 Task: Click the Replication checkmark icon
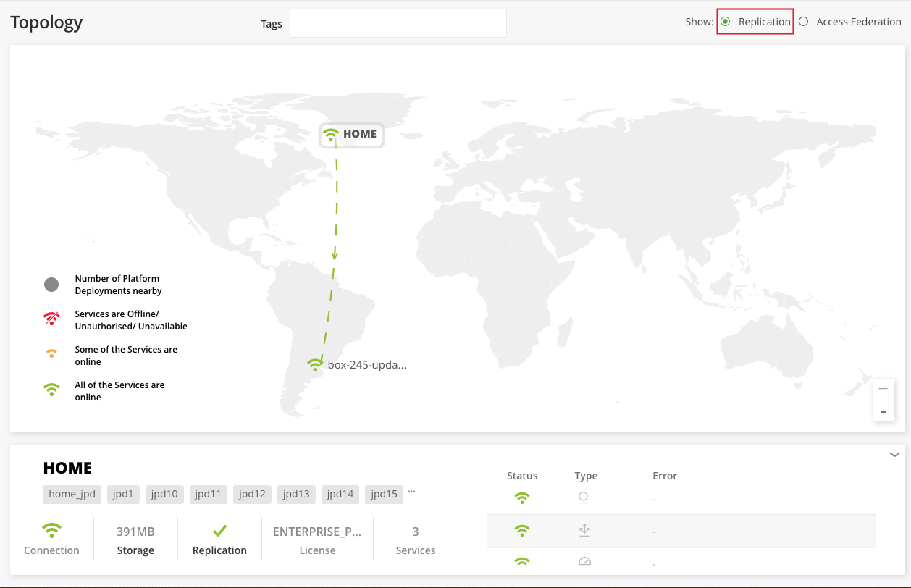tap(219, 531)
